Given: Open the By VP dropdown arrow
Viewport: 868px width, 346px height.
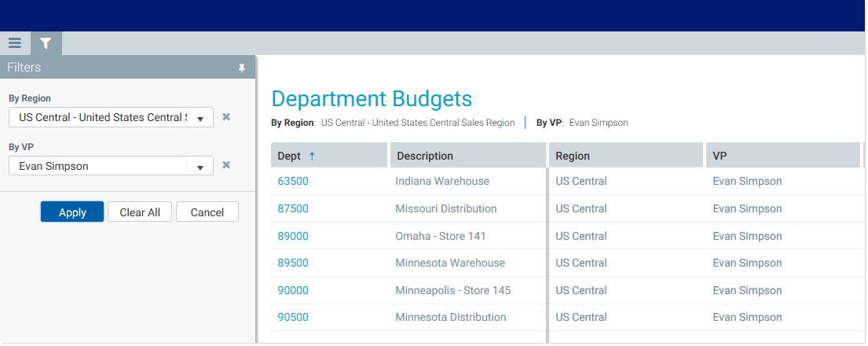Looking at the screenshot, I should click(x=200, y=167).
